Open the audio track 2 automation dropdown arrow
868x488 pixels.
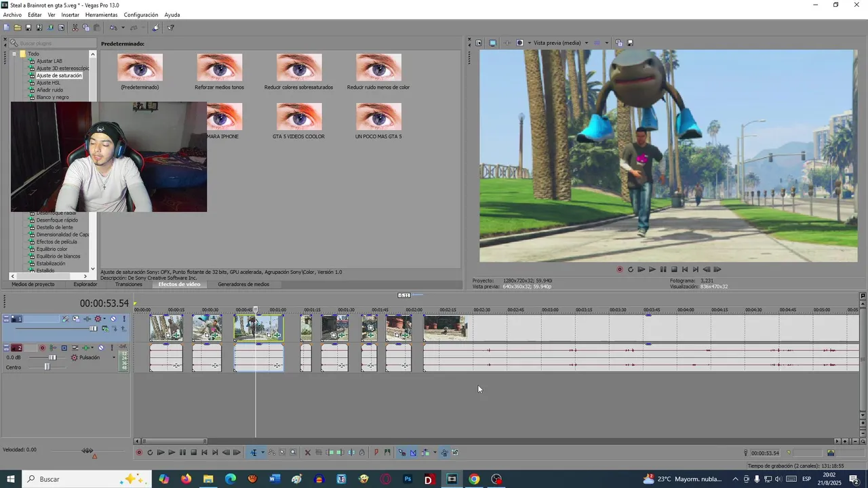(x=92, y=348)
